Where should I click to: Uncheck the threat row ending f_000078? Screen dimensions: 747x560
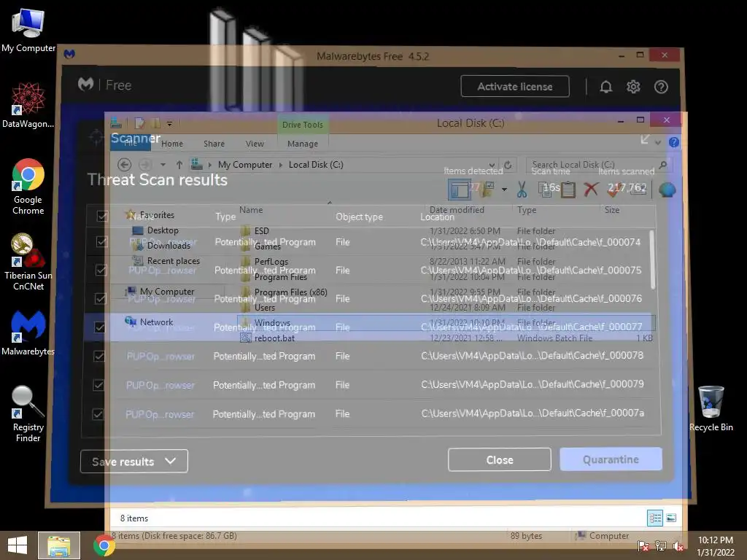pyautogui.click(x=99, y=356)
